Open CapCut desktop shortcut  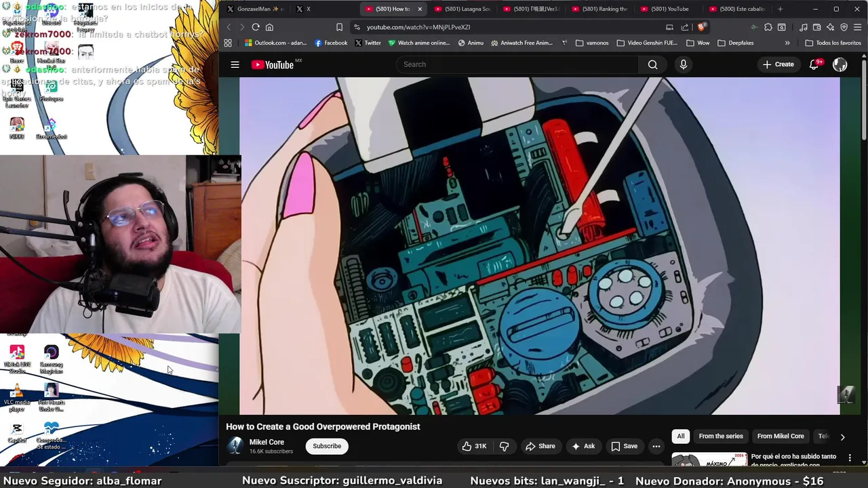click(17, 432)
